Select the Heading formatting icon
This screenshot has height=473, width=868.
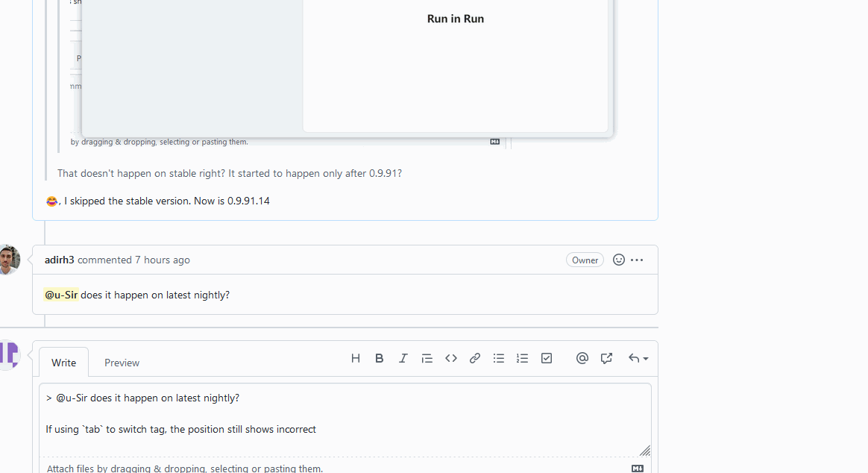(x=356, y=358)
